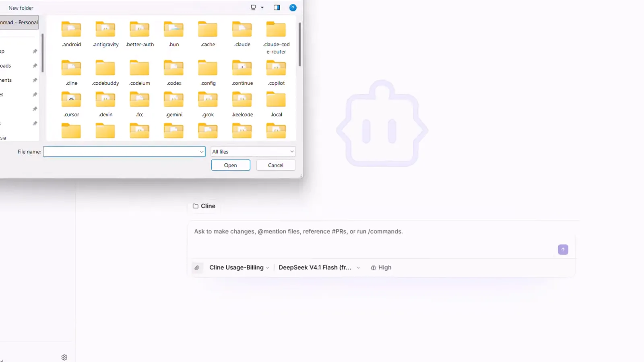Click the navigation pane scrollbar
Screen dimensions: 644x362
coord(42,52)
